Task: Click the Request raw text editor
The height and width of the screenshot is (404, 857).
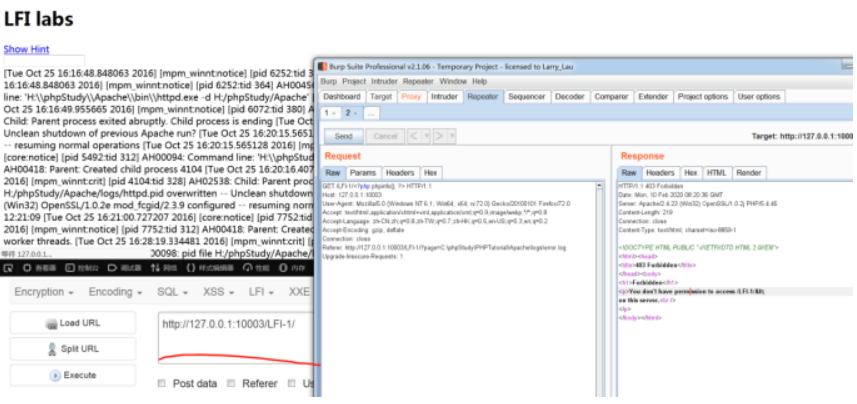Action: click(458, 290)
